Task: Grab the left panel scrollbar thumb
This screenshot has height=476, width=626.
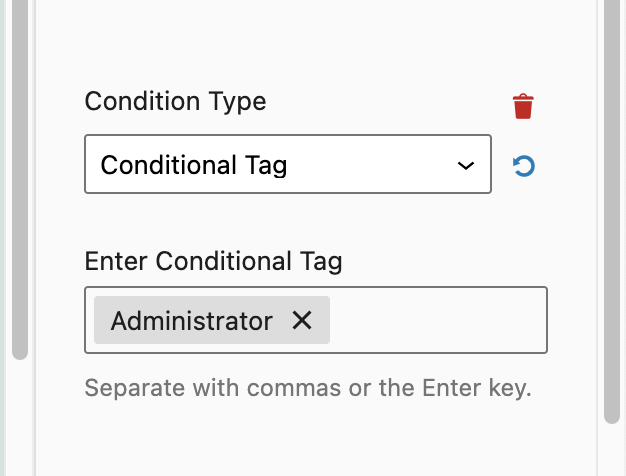Action: pos(19,180)
